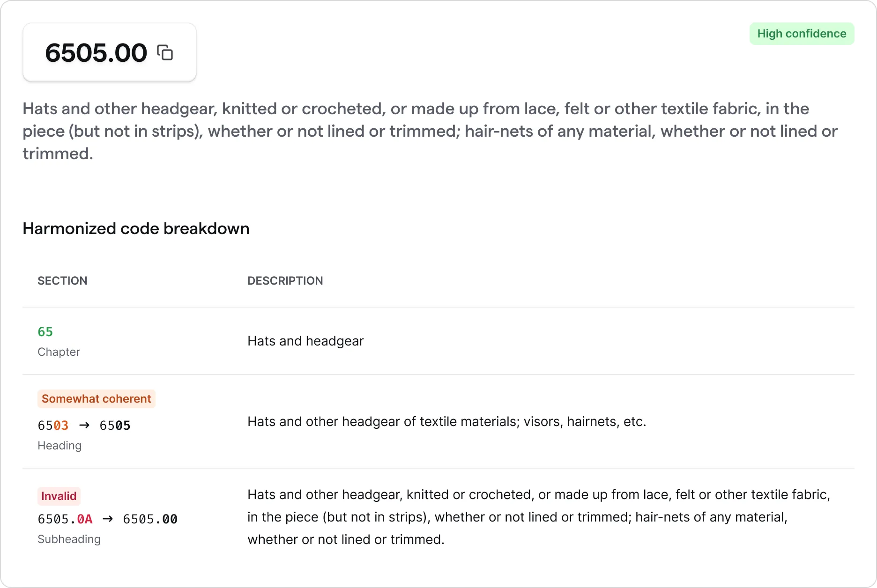Click the red Invalid badge
Viewport: 877px width, 588px height.
(x=59, y=496)
